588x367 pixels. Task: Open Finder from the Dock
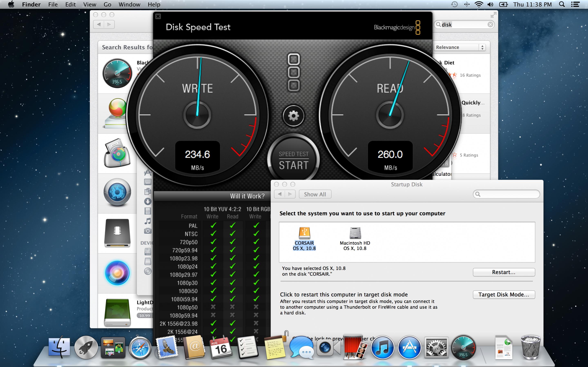pos(59,347)
